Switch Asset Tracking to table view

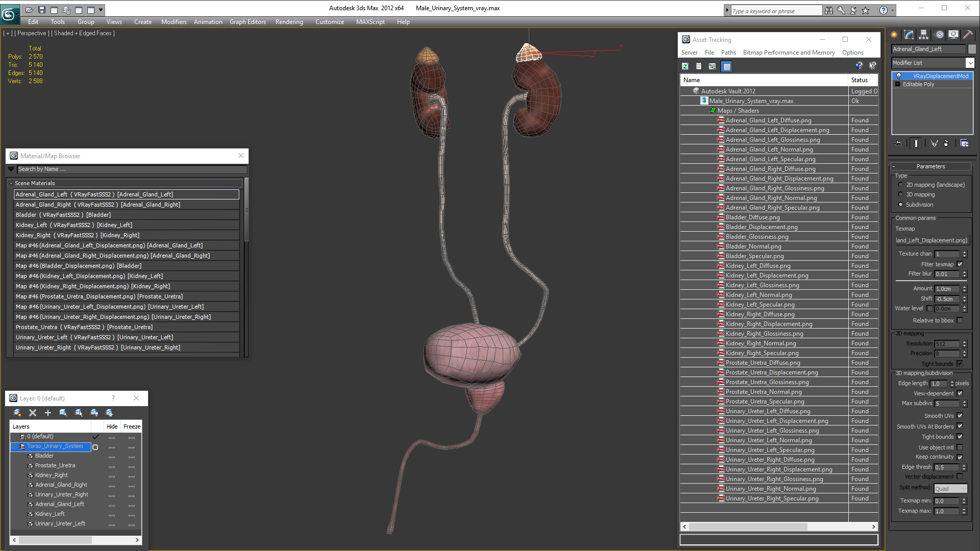tap(727, 66)
